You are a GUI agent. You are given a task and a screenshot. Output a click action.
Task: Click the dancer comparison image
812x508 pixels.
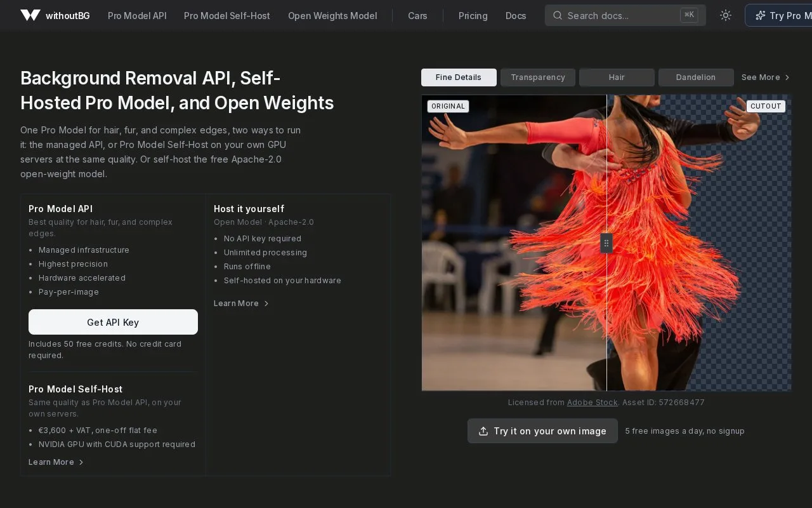pos(606,243)
